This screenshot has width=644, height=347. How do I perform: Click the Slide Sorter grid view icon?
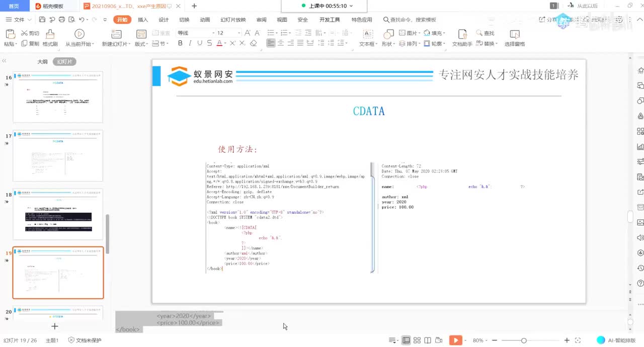pyautogui.click(x=417, y=340)
